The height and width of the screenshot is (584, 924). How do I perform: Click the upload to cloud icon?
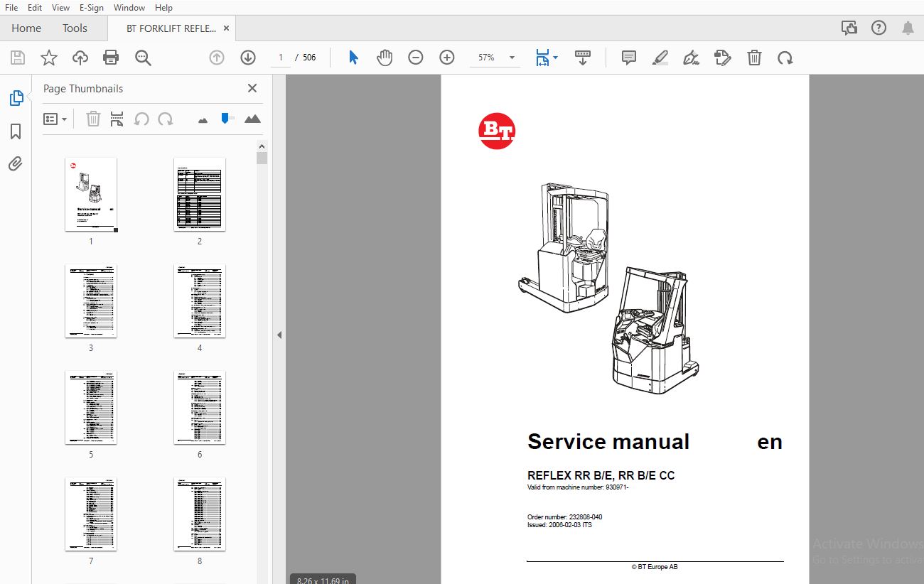[80, 58]
